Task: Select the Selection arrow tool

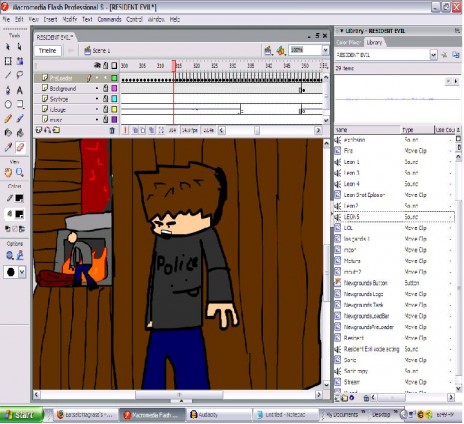Action: point(8,47)
